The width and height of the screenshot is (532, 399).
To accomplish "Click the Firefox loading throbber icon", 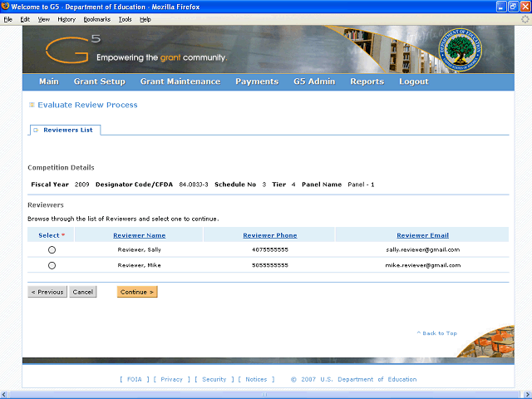I will click(x=525, y=19).
